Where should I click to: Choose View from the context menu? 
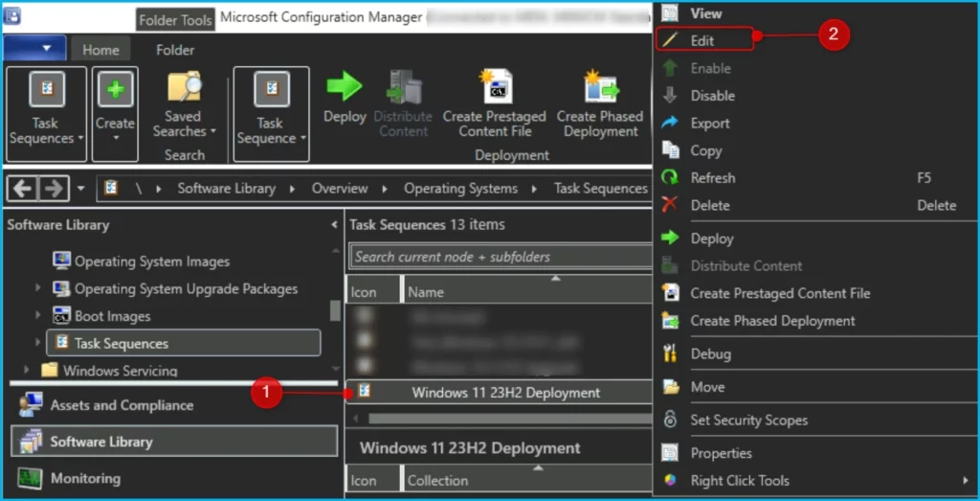pos(706,13)
